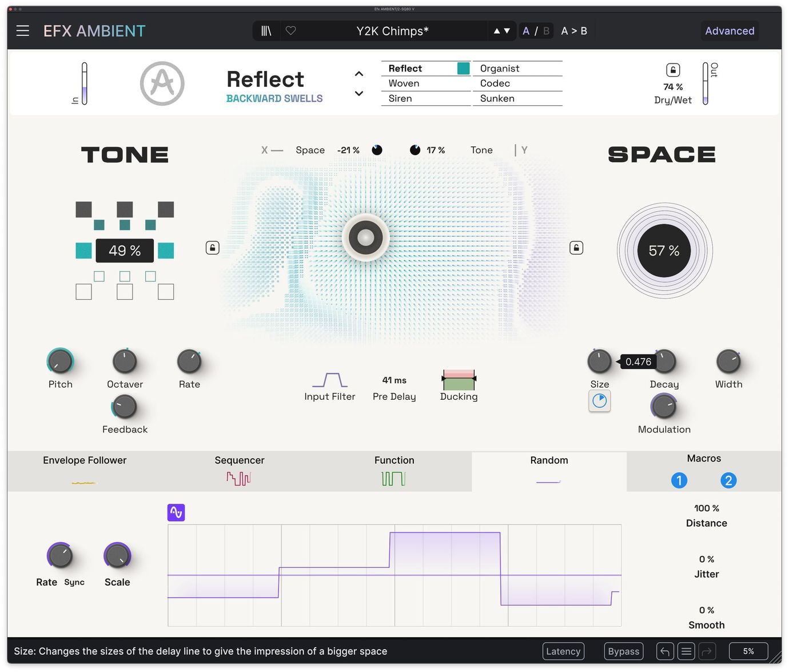Switch to preset slot B

tap(546, 31)
